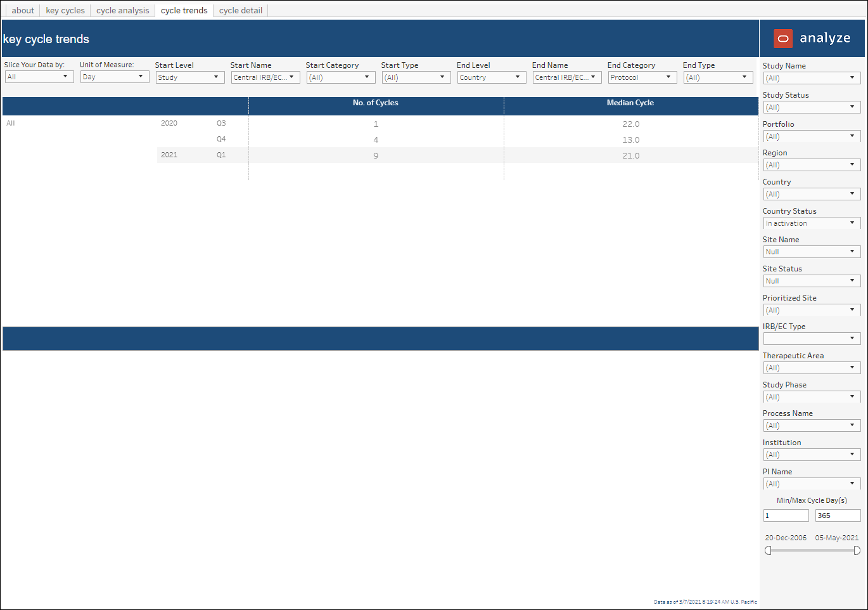Open the Study Name filter
868x610 pixels.
812,78
